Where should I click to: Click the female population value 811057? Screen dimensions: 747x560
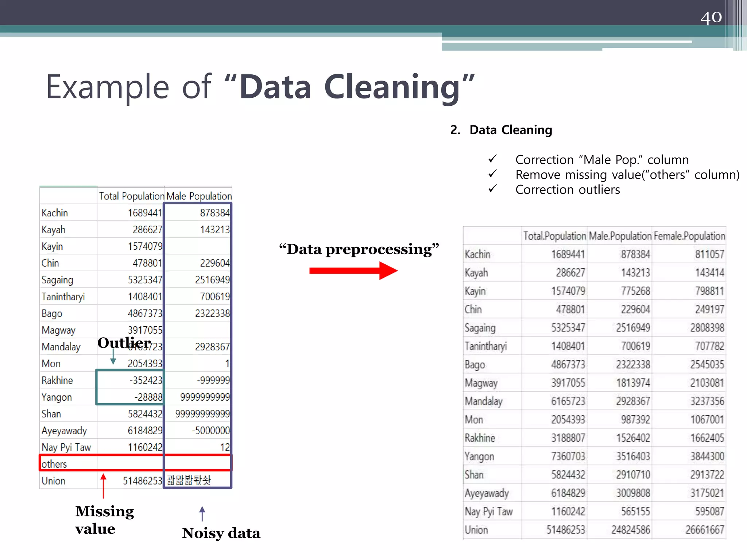[709, 254]
